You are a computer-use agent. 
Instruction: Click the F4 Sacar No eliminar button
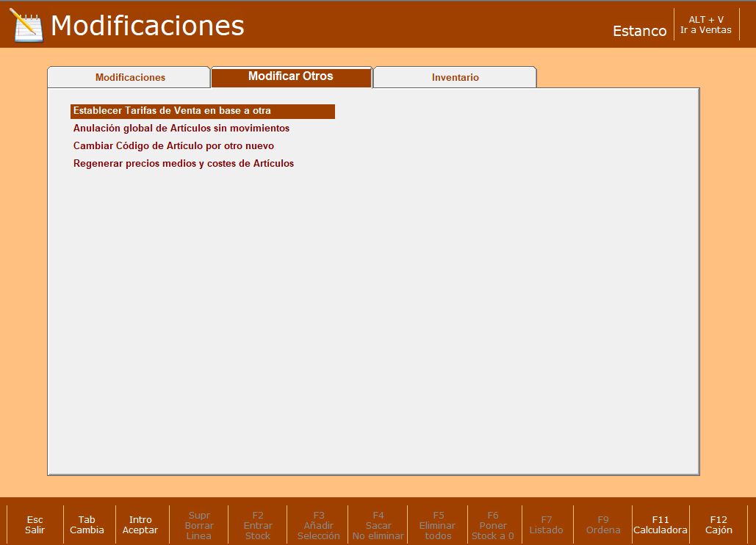pyautogui.click(x=378, y=525)
